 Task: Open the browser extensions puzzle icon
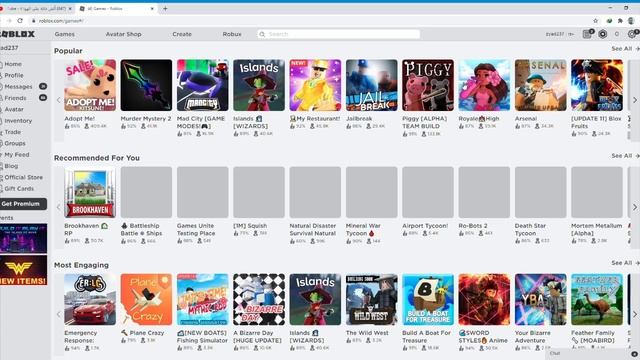click(620, 20)
